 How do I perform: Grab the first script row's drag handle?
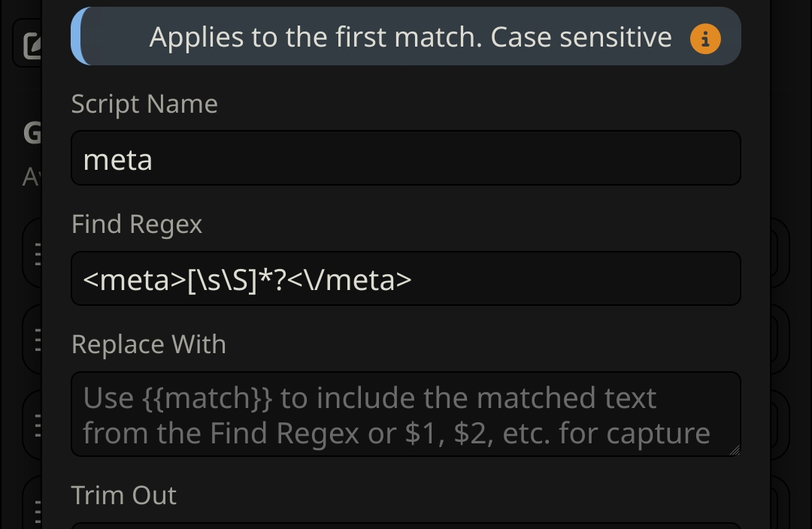38,254
